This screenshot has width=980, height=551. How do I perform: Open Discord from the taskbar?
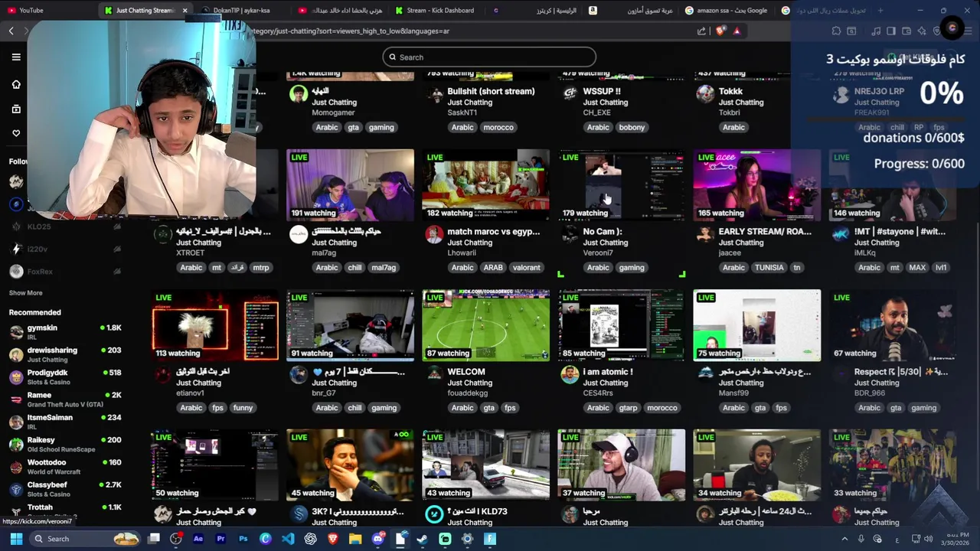(x=377, y=539)
